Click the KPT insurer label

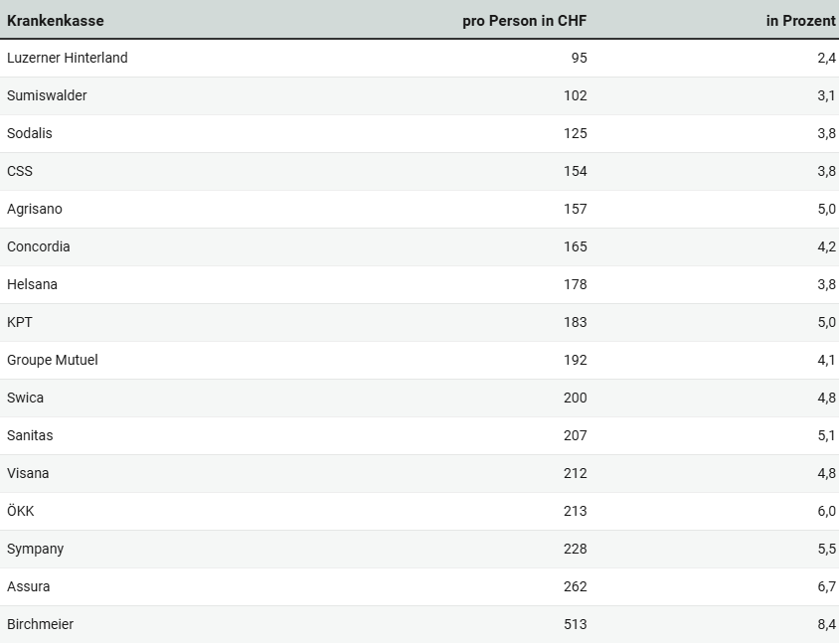coord(20,322)
